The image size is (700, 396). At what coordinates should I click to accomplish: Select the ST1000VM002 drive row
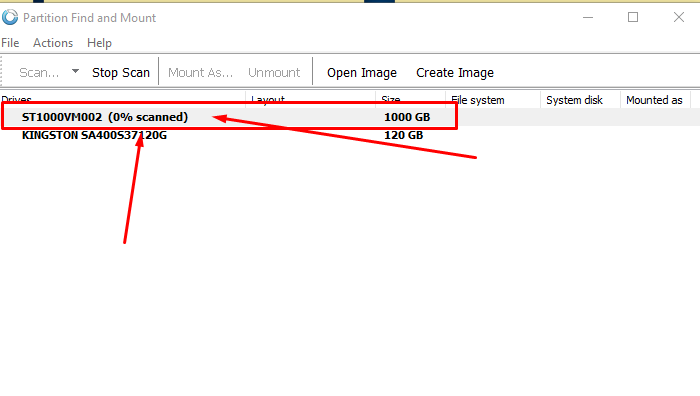350,117
